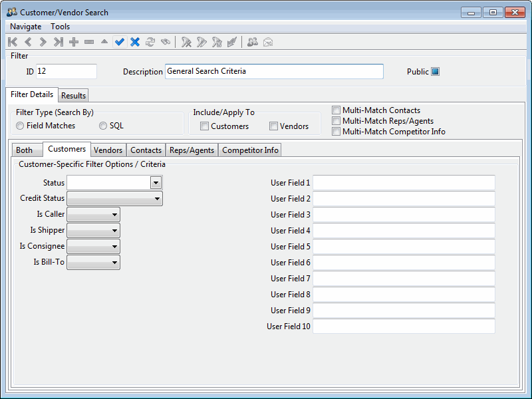Open the Tools menu
The image size is (532, 399).
click(x=60, y=27)
